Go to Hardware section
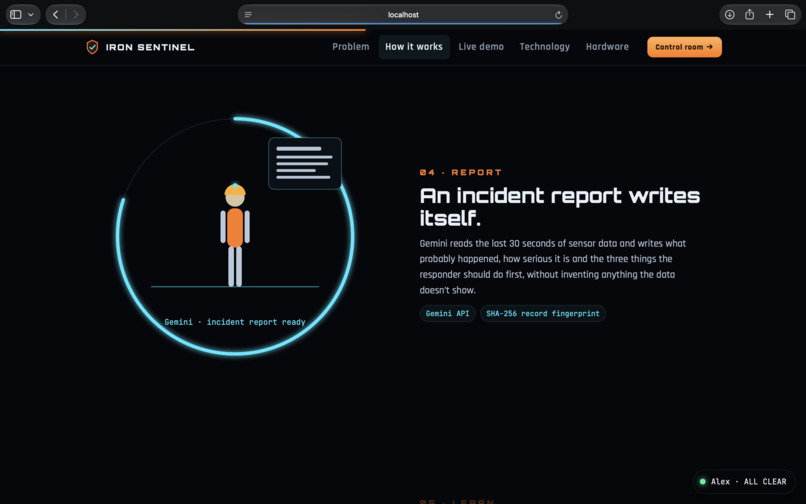Screen dimensions: 806x504 607,47
